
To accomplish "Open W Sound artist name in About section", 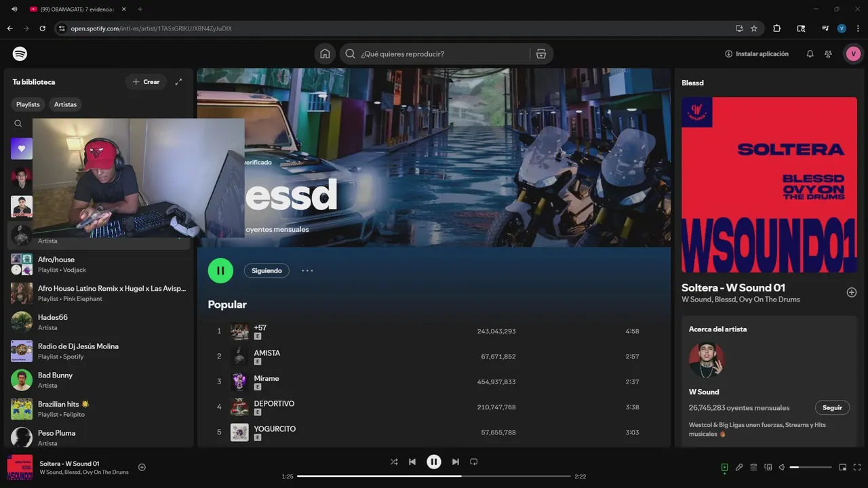I will point(704,392).
